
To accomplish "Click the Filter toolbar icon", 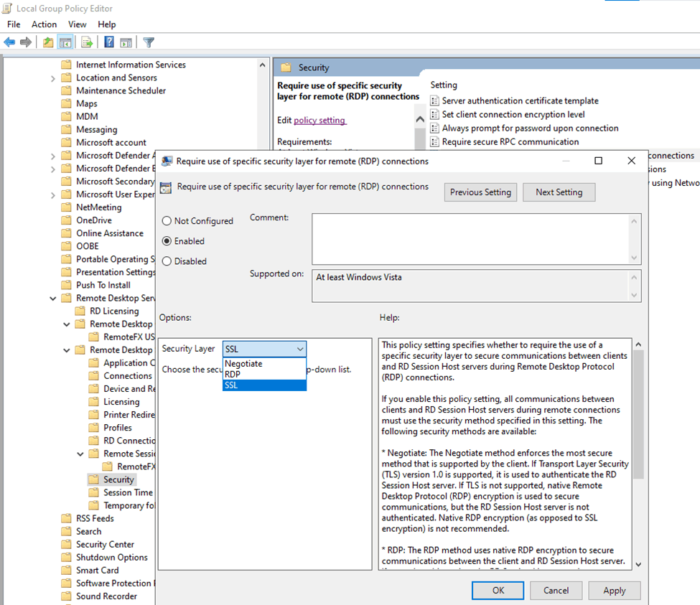I will tap(147, 42).
